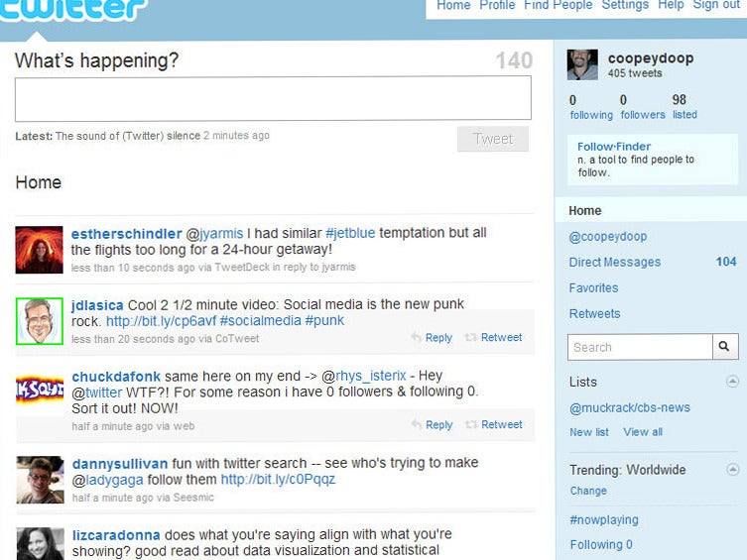Click the Twitter logo
This screenshot has width=747, height=560.
[72, 10]
